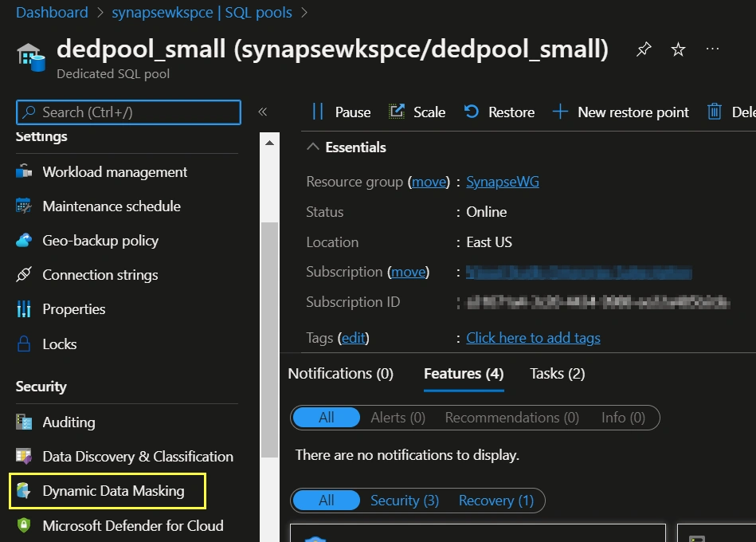756x542 pixels.
Task: Switch to the Notifications (0) tab
Action: tap(340, 374)
